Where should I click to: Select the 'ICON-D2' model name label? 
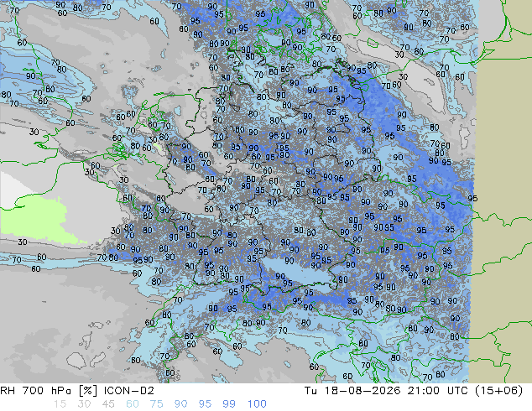tap(129, 391)
